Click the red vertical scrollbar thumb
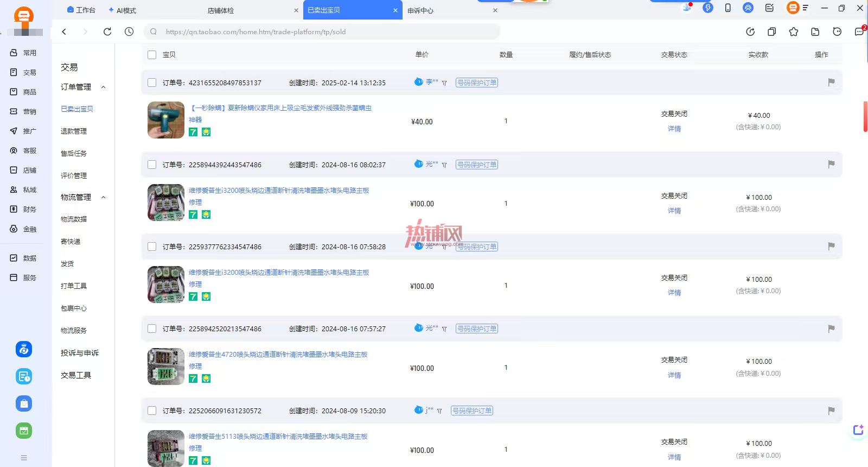The width and height of the screenshot is (868, 467). 865,116
